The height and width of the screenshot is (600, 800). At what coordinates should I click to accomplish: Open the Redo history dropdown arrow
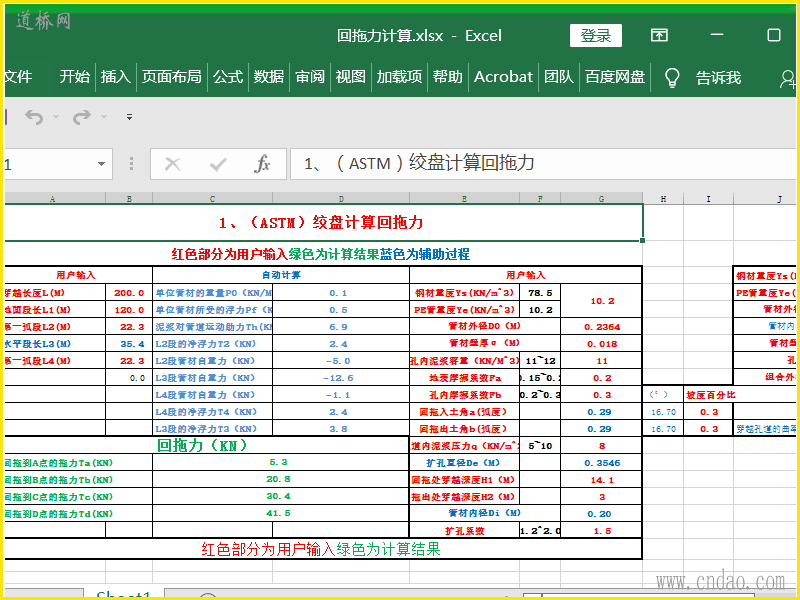point(104,117)
